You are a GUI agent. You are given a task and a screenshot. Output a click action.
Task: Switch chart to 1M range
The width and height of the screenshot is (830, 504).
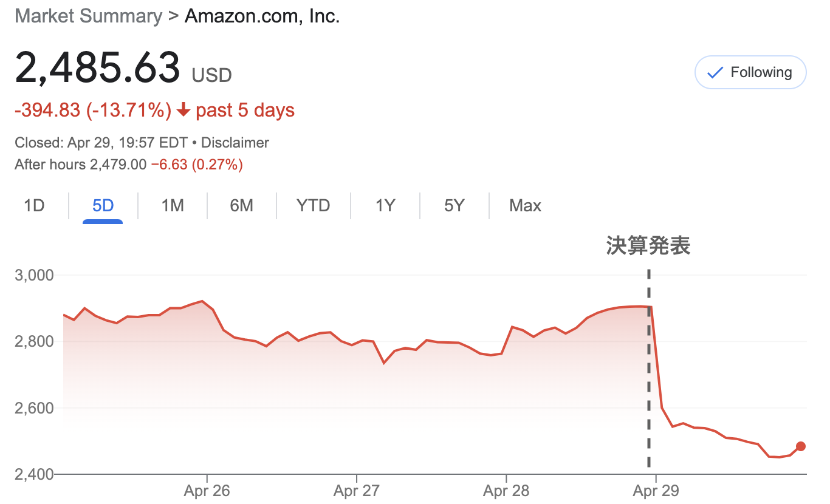173,206
